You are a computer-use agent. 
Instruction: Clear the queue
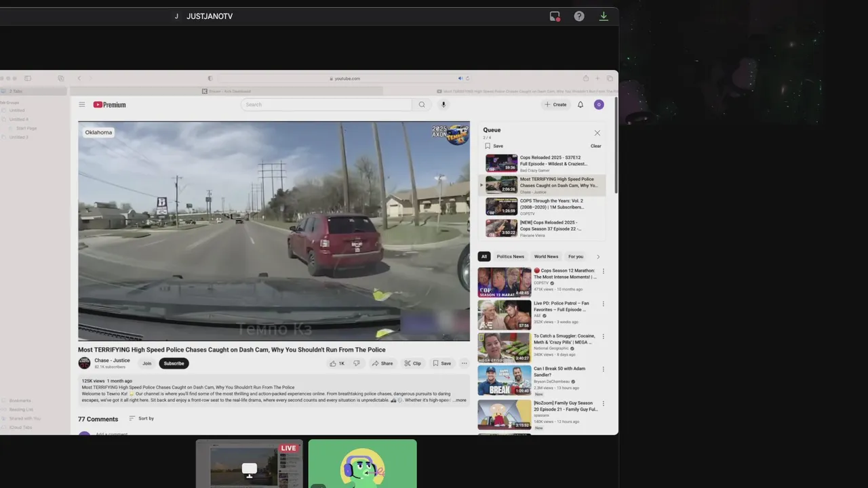pos(595,146)
